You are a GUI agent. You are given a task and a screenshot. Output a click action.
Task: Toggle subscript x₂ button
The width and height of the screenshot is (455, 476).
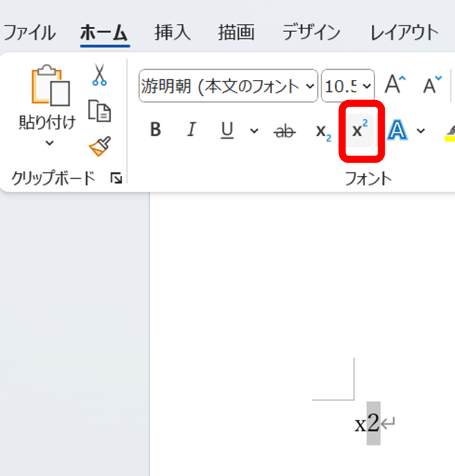coord(323,131)
